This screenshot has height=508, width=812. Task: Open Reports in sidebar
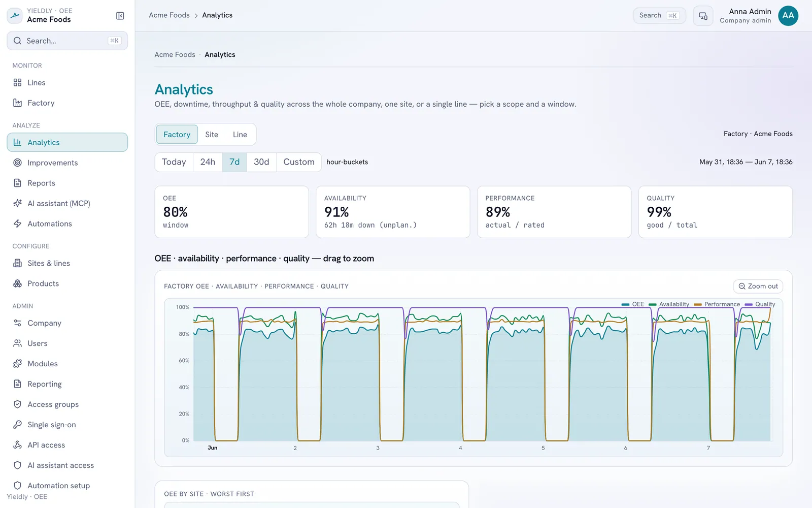[x=67, y=183]
